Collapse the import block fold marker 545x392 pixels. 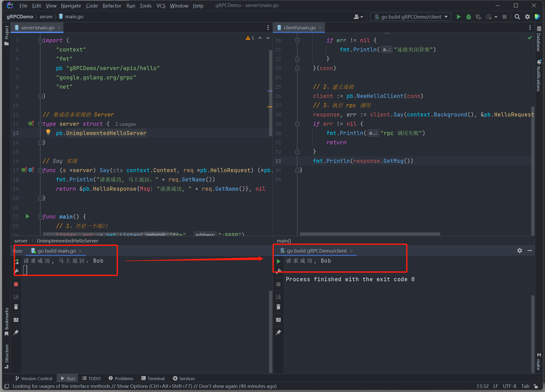coord(40,40)
